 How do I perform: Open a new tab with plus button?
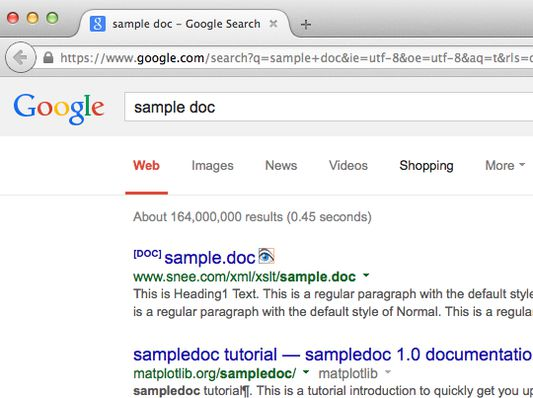coord(306,24)
